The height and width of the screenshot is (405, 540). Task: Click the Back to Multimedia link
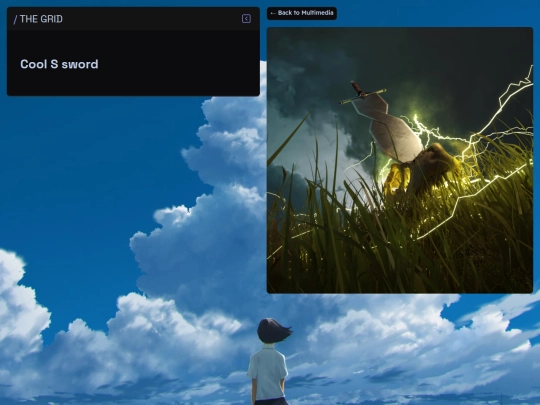(x=302, y=13)
